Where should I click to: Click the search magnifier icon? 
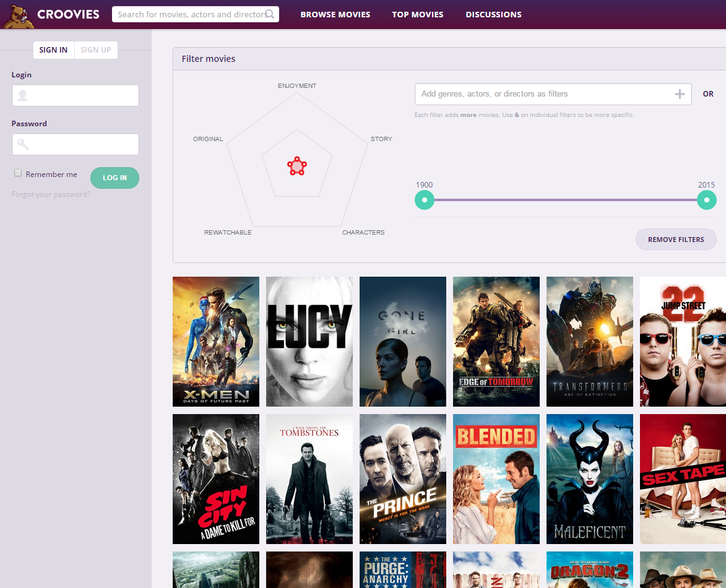click(x=269, y=14)
